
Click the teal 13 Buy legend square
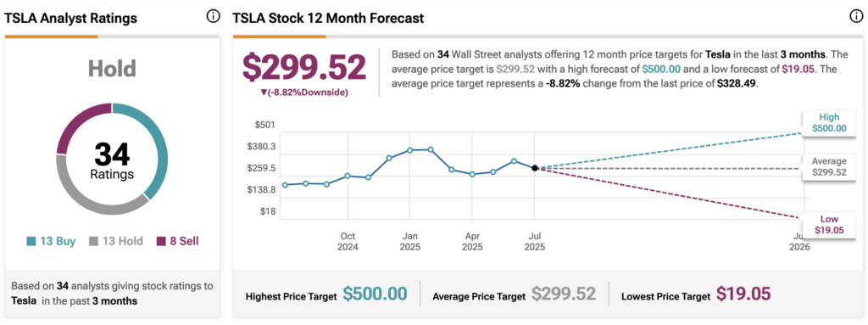[31, 241]
